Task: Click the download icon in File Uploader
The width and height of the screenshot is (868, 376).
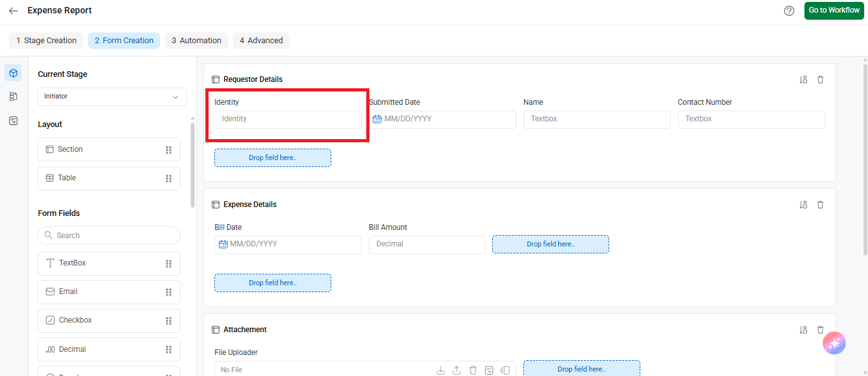Action: (441, 370)
